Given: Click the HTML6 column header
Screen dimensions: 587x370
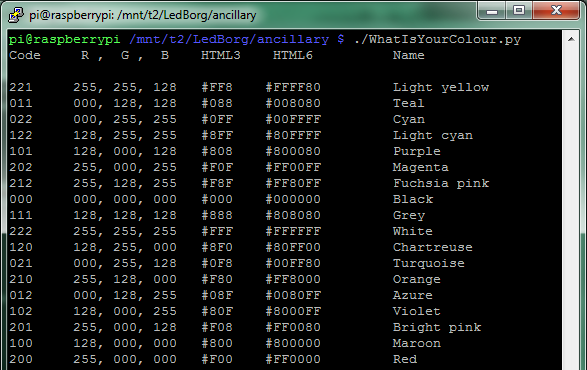Looking at the screenshot, I should pyautogui.click(x=293, y=55).
